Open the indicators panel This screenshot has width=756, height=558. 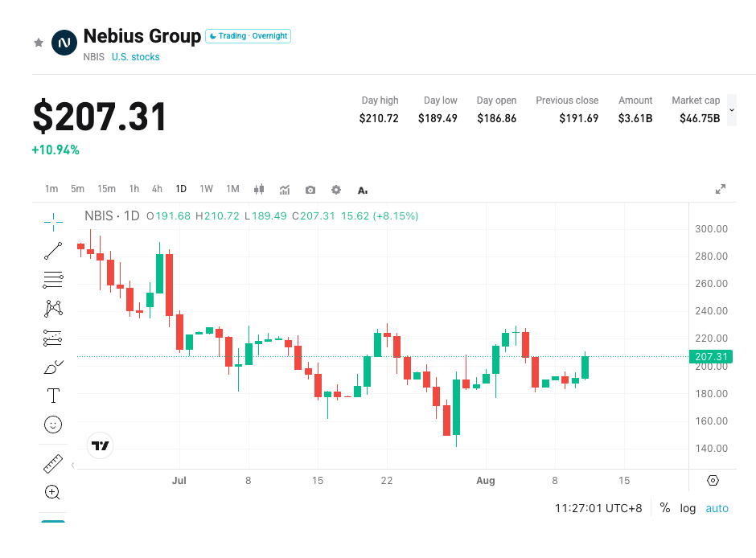click(285, 190)
